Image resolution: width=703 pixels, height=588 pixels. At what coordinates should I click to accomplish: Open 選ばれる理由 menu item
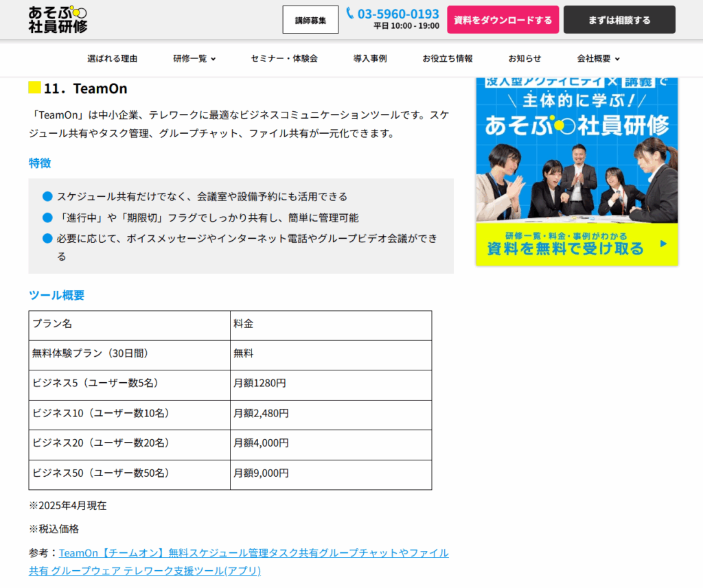112,59
